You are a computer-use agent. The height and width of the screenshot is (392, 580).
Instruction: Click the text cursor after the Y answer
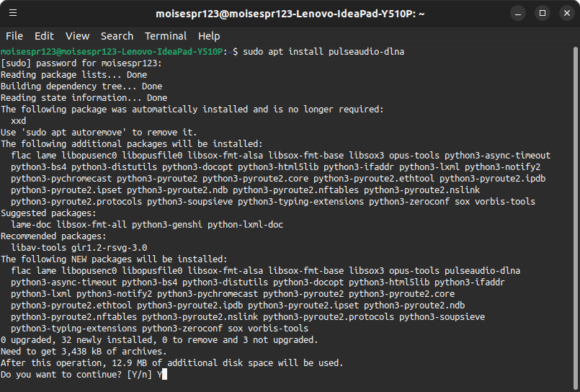pyautogui.click(x=165, y=375)
